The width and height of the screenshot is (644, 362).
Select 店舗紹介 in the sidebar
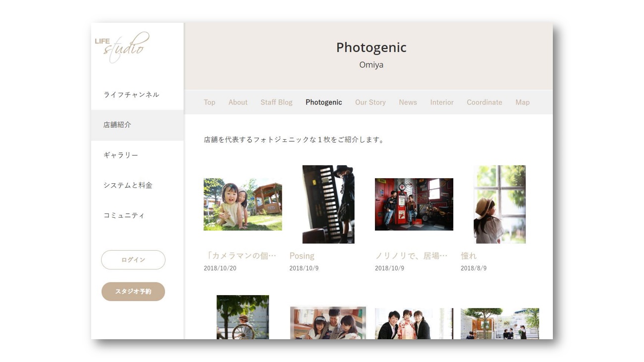[137, 125]
